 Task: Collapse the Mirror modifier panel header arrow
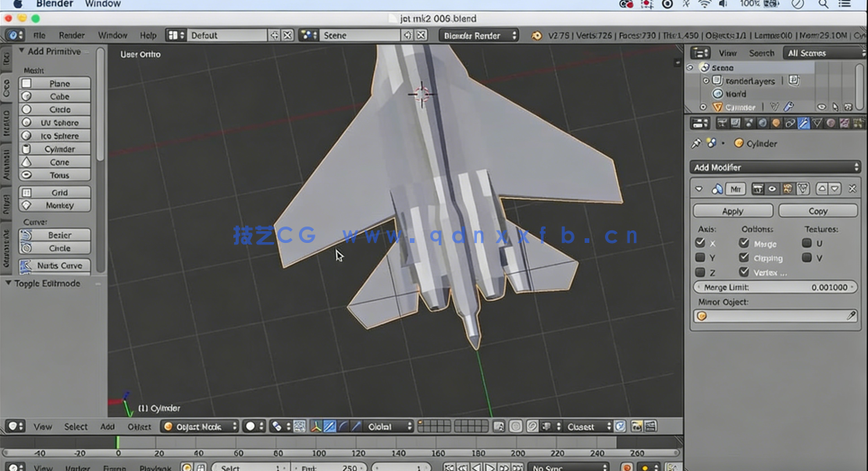[x=699, y=188]
